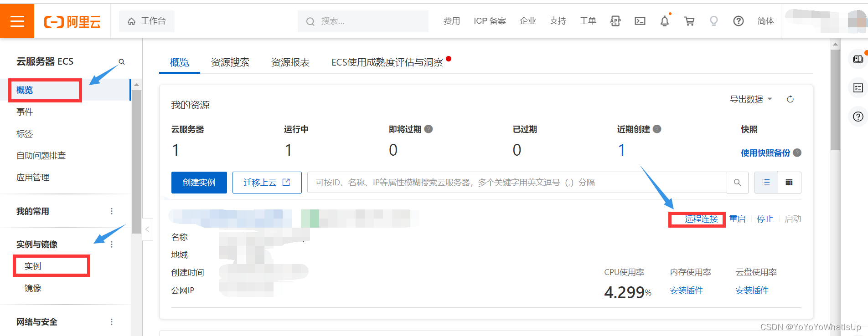Open the checklist icon on right rail
The image size is (868, 336).
tap(858, 88)
